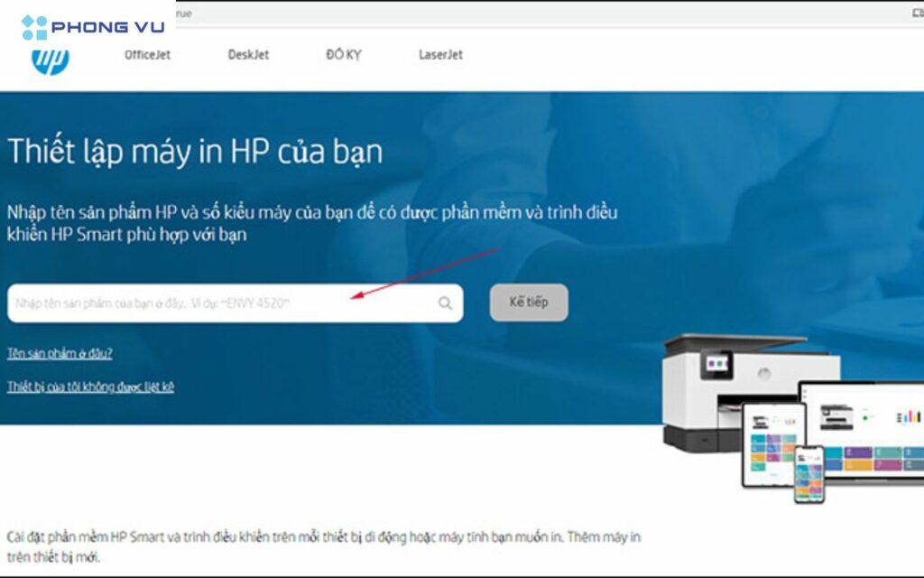
Task: Click the icon at the browser's top-right corner
Action: 918,13
